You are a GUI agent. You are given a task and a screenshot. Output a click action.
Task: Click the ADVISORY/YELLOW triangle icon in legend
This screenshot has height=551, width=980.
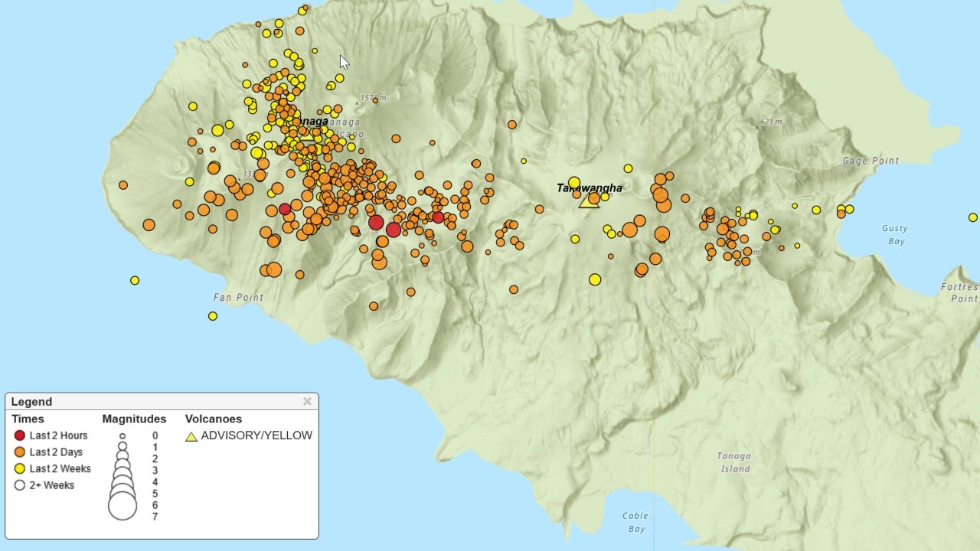[191, 436]
